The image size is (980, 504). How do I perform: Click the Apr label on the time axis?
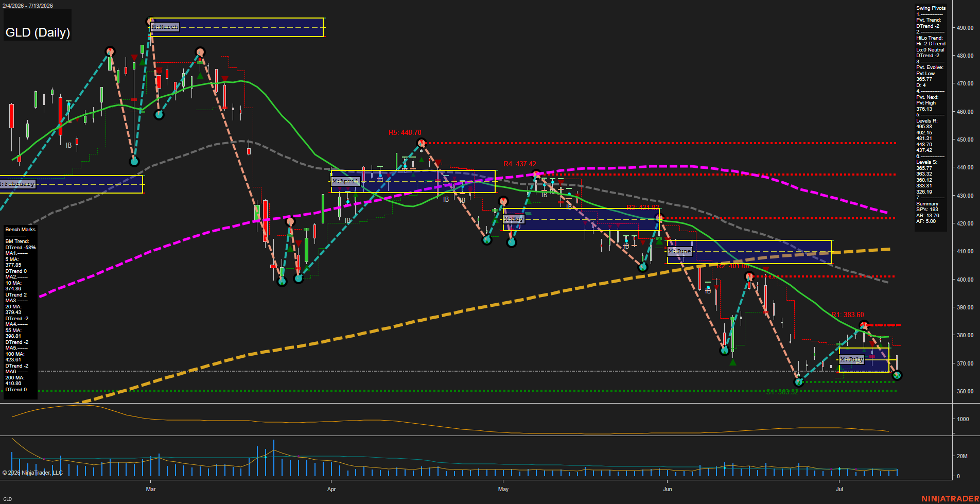pos(331,489)
